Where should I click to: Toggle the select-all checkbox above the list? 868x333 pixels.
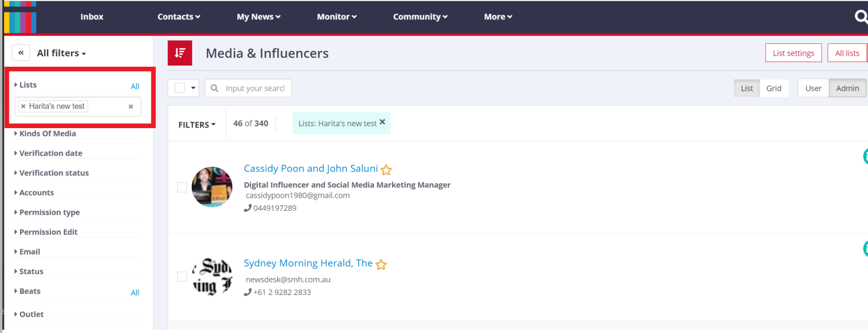pyautogui.click(x=180, y=88)
